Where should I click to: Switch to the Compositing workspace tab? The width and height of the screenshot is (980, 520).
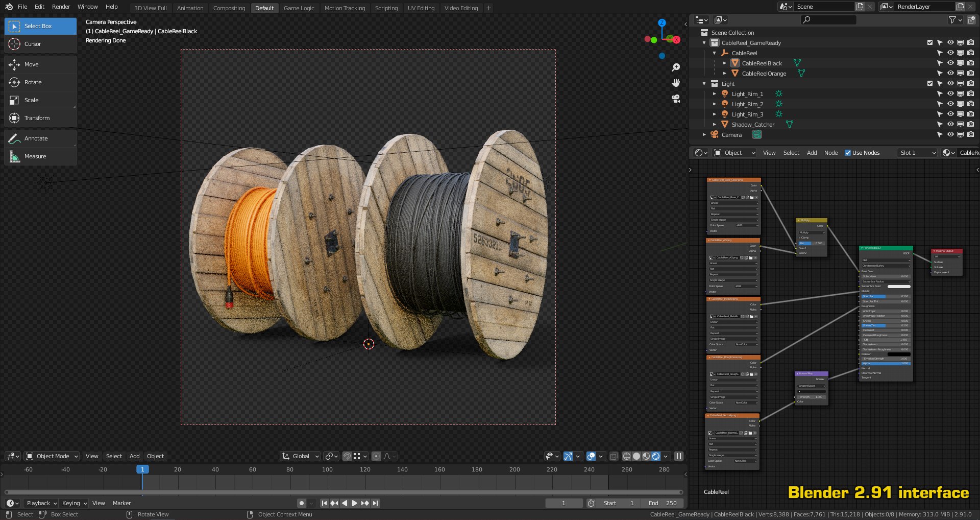click(x=229, y=8)
